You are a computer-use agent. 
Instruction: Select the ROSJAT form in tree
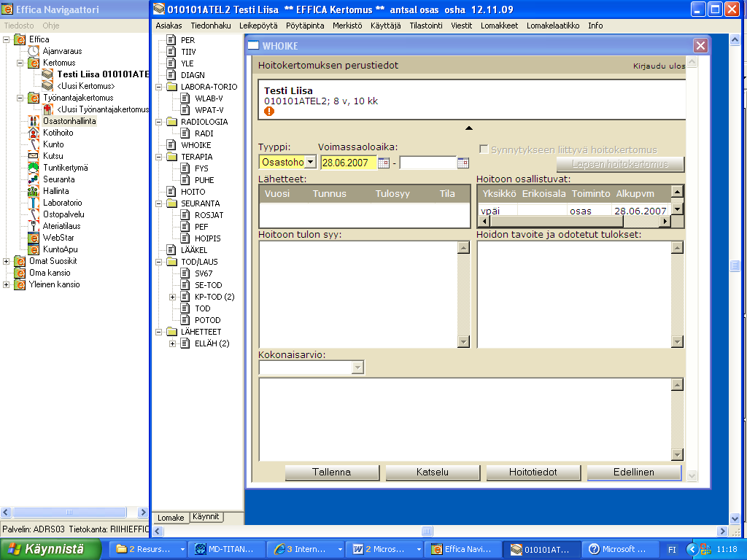click(209, 215)
